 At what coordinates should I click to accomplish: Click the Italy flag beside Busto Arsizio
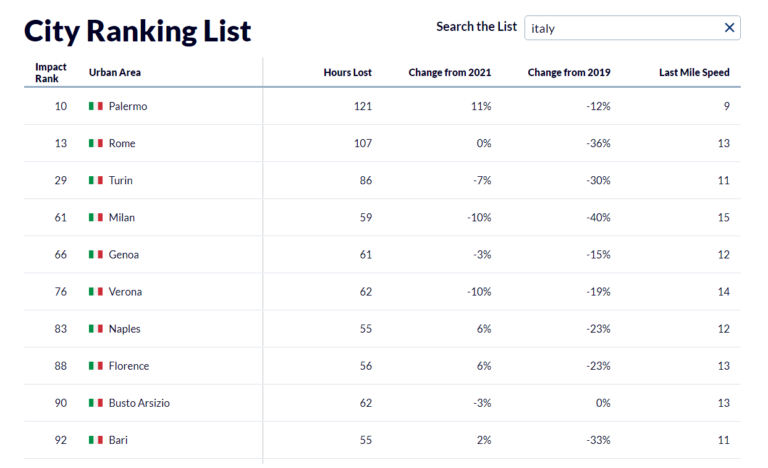tap(96, 403)
